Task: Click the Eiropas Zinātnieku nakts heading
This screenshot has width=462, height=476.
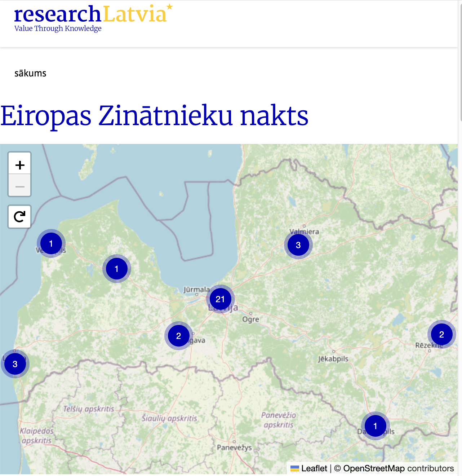Action: point(154,115)
